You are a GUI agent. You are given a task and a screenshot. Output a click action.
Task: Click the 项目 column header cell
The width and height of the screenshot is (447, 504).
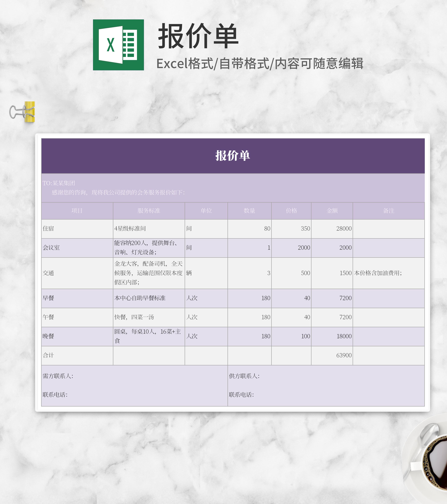click(x=77, y=211)
